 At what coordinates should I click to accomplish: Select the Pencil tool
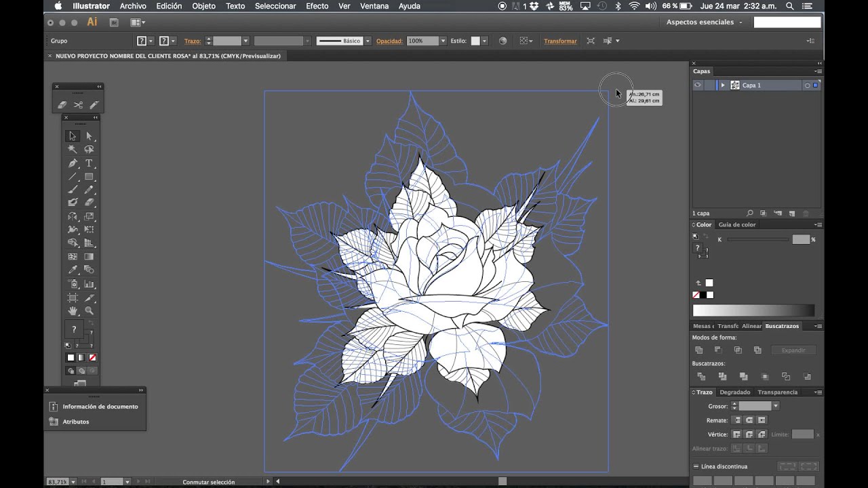89,190
